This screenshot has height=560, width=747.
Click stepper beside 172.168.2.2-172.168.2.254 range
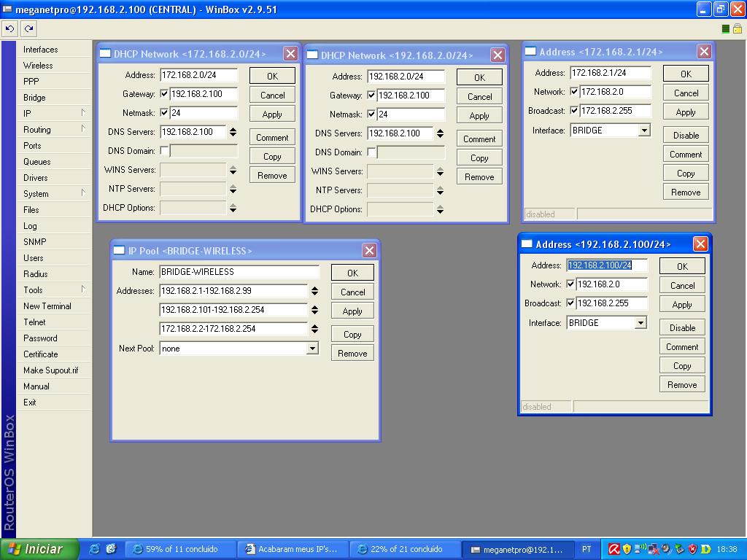pyautogui.click(x=315, y=329)
